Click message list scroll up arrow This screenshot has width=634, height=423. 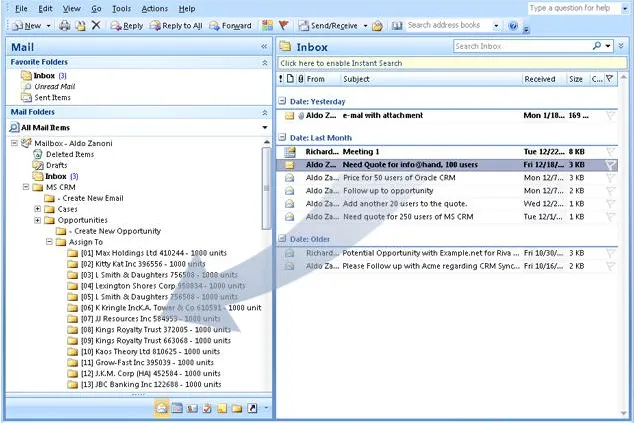pyautogui.click(x=623, y=77)
